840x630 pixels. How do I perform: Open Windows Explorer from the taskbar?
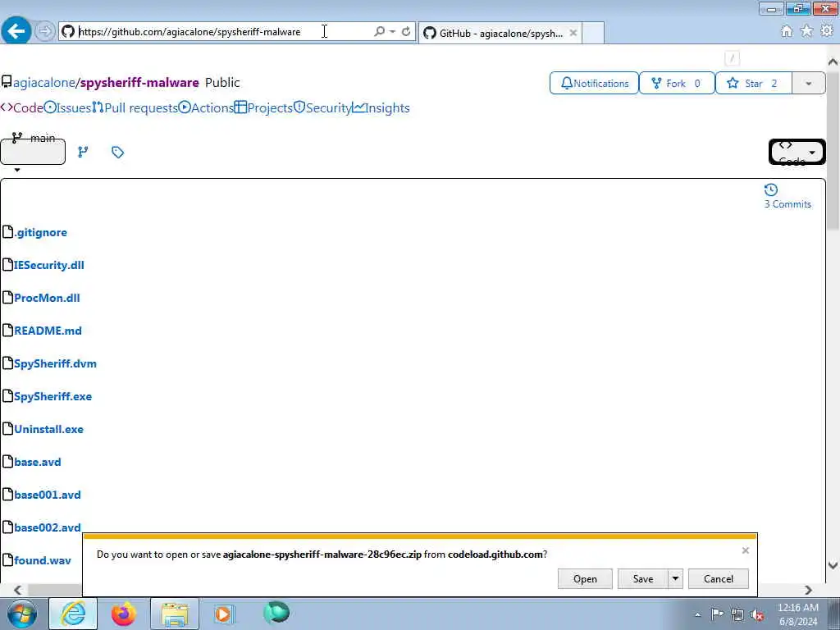point(175,614)
